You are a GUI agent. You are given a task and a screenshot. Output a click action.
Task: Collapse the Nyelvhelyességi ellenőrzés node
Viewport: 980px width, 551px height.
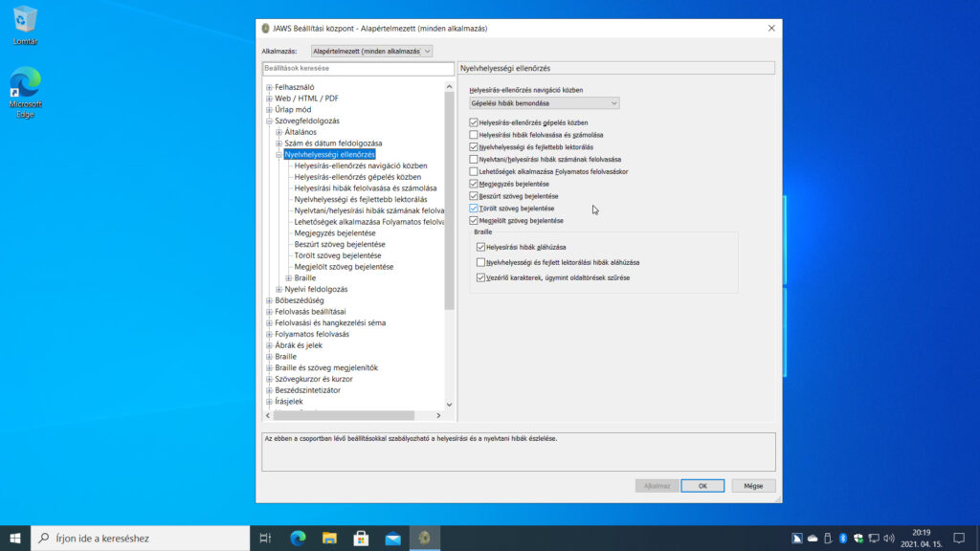pyautogui.click(x=279, y=155)
